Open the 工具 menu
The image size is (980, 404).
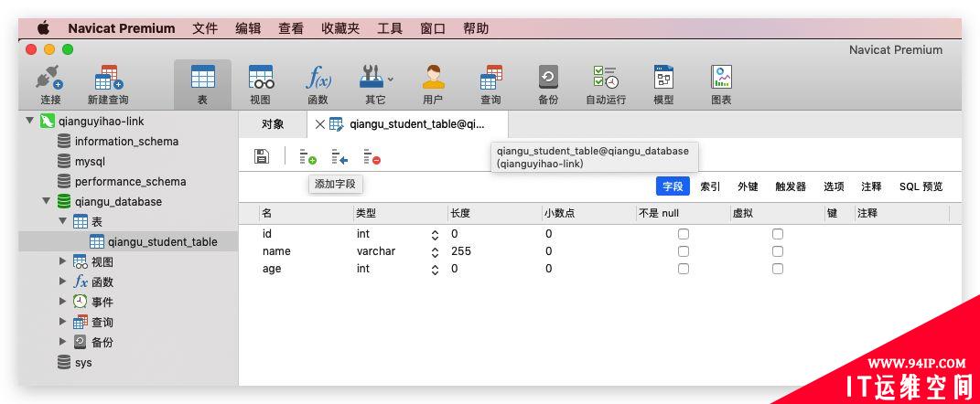[390, 28]
